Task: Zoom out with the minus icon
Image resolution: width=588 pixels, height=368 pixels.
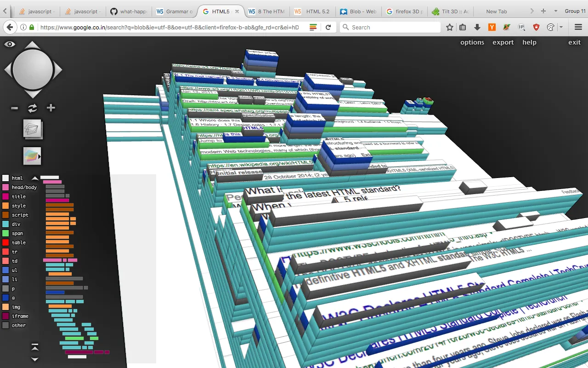Action: tap(15, 108)
